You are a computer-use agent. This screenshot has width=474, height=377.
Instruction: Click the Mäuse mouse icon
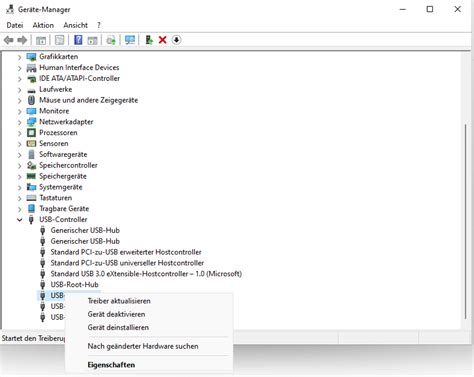point(31,100)
